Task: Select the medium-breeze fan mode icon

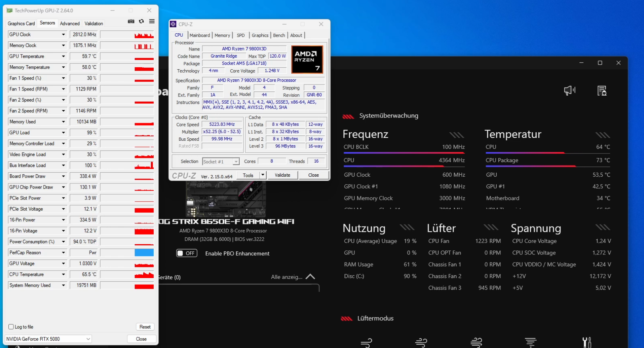Action: 421,343
